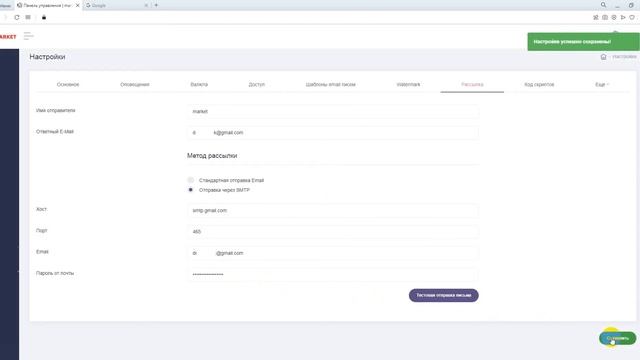Select Стандартная отправка Email radio option
This screenshot has height=360, width=640.
point(191,180)
